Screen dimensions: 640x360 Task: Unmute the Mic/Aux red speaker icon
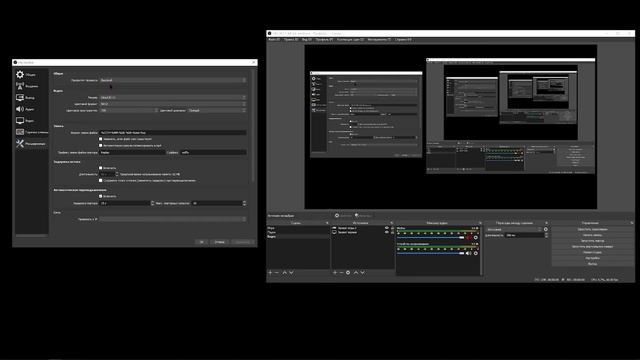tap(468, 237)
